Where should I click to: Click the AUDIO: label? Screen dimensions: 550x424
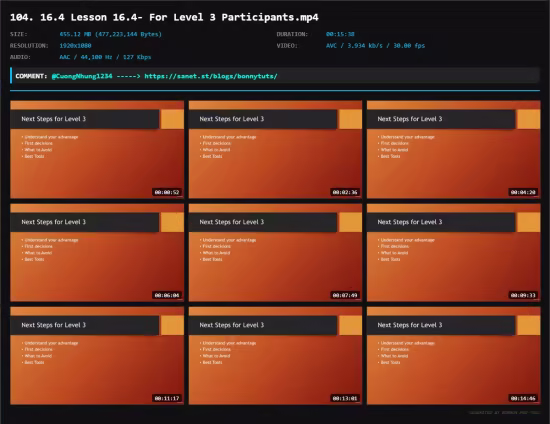(x=20, y=57)
